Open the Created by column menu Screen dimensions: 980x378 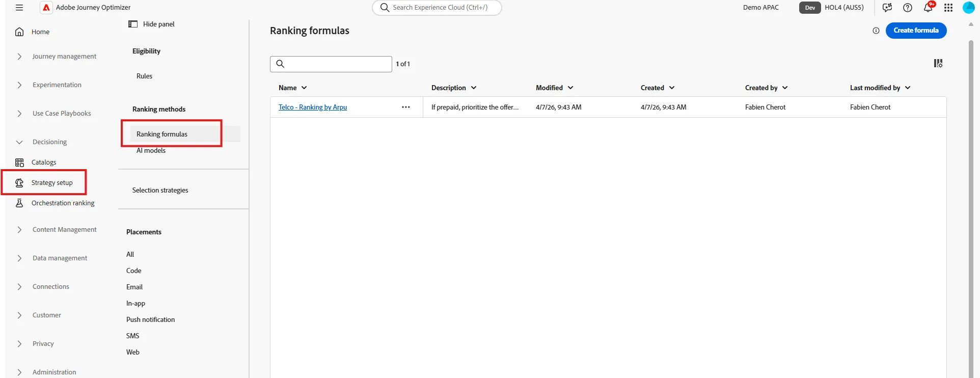tap(785, 88)
